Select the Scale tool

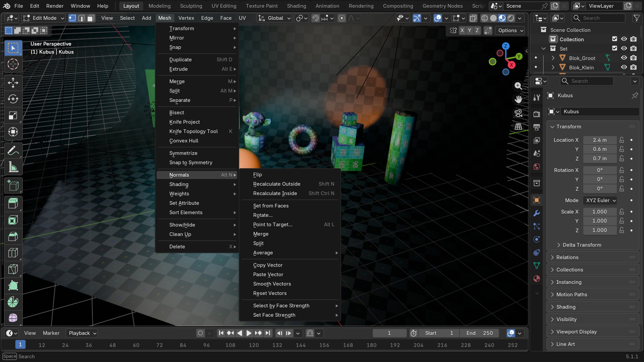[x=13, y=116]
